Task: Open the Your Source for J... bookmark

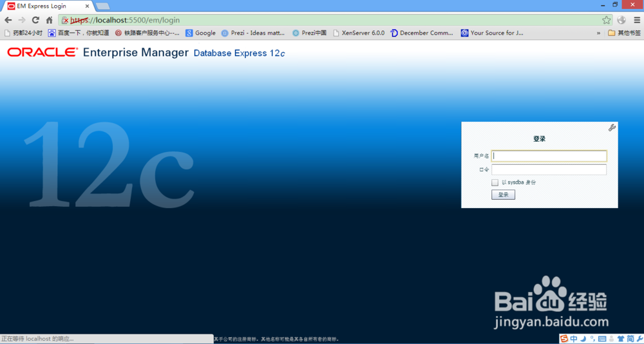Action: point(492,33)
